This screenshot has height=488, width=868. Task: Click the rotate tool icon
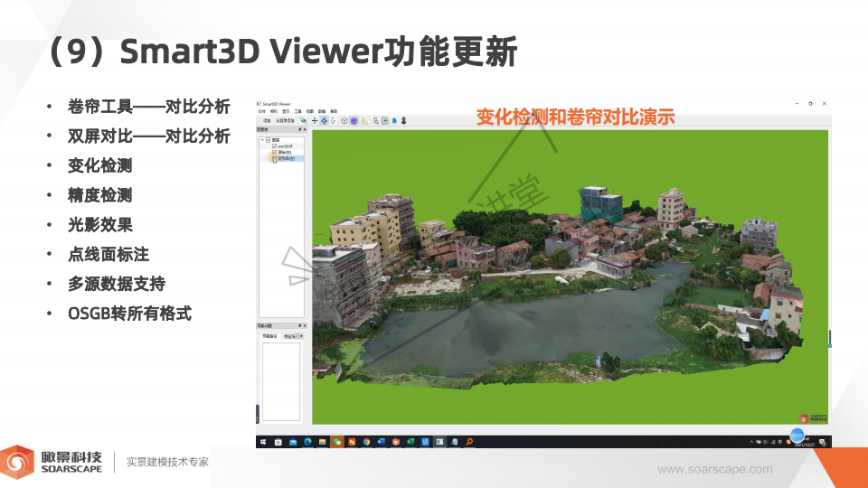(x=334, y=120)
